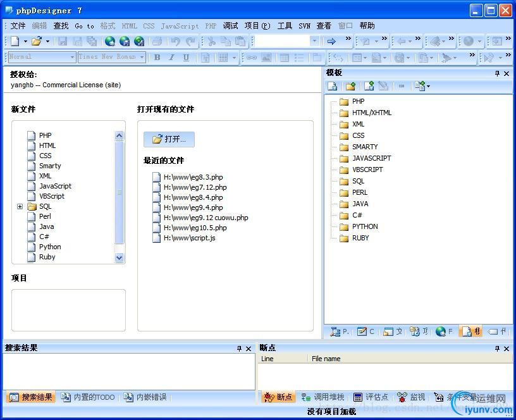The height and width of the screenshot is (420, 516).
Task: Click the Open folder icon in toolbar
Action: [36, 41]
